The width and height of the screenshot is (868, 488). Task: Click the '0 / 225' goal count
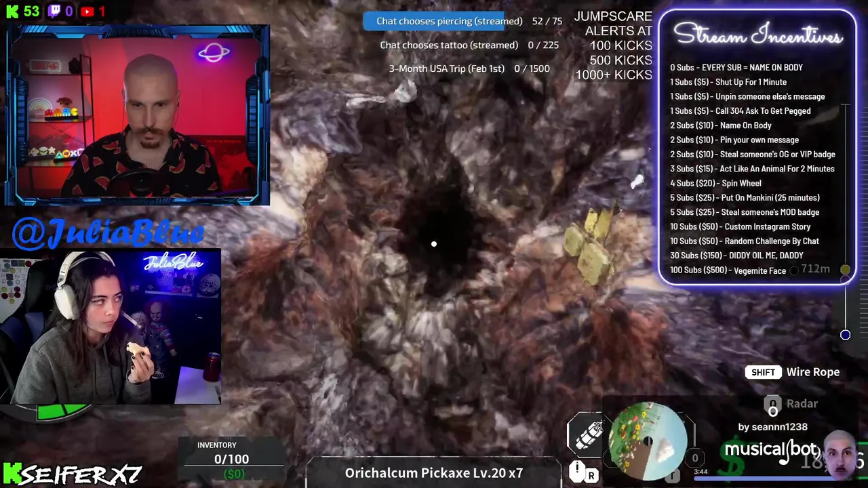click(543, 45)
